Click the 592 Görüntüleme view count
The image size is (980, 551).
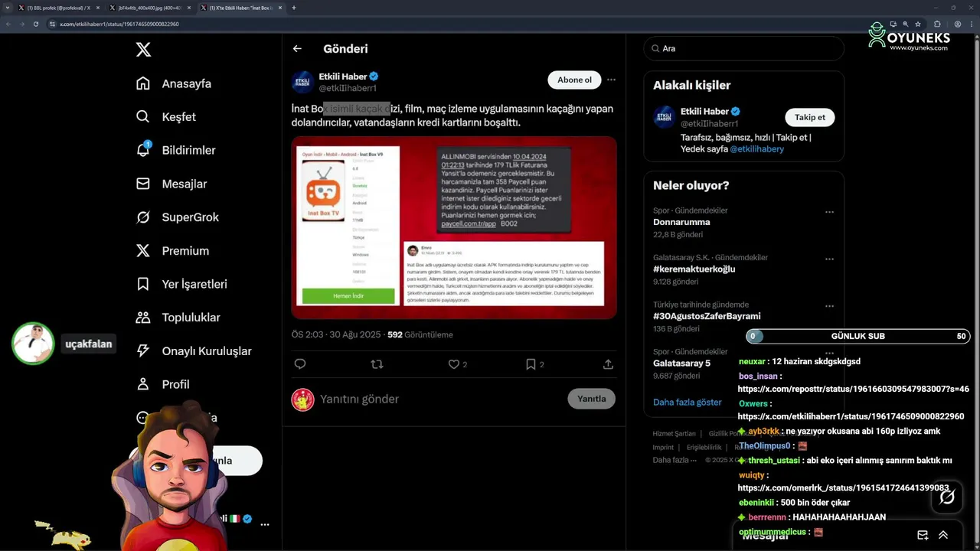[420, 334]
